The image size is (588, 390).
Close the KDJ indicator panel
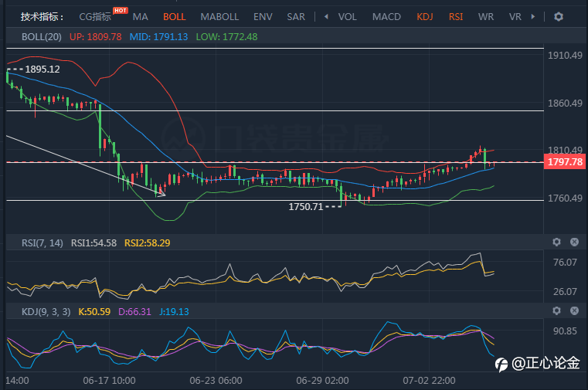click(574, 310)
